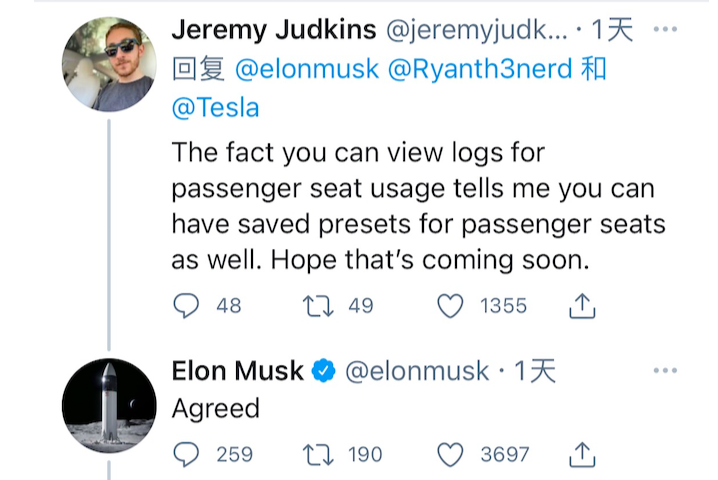Open Elon Musk display name
The image size is (718, 480).
tap(237, 372)
